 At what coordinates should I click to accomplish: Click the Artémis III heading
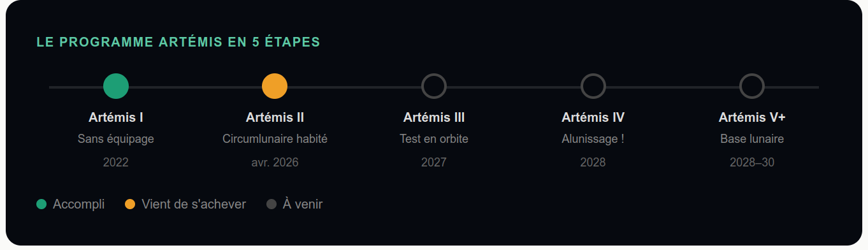(x=434, y=117)
